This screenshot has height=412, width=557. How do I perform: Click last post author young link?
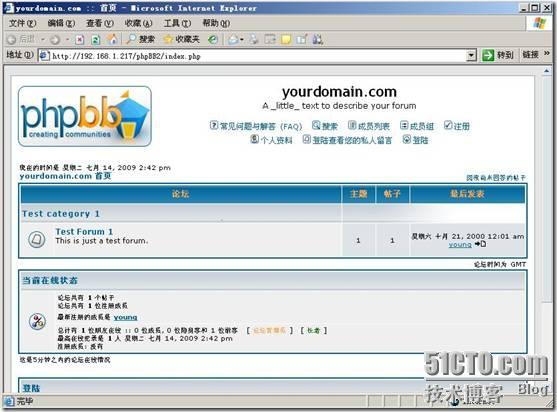(x=460, y=245)
